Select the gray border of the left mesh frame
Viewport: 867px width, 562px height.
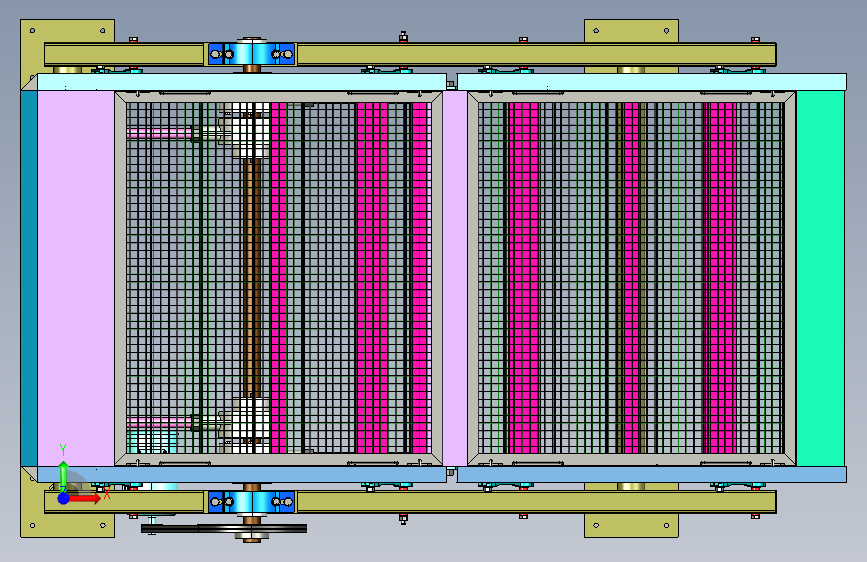click(x=279, y=97)
